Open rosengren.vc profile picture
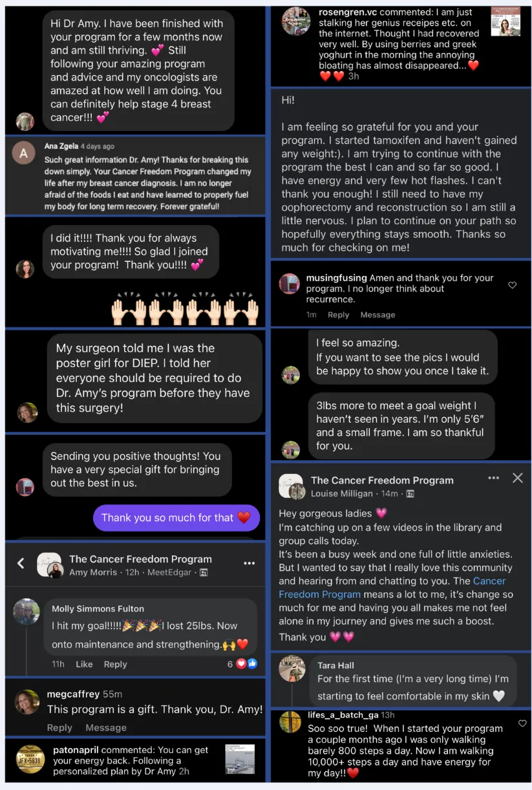The height and width of the screenshot is (790, 532). pyautogui.click(x=296, y=21)
